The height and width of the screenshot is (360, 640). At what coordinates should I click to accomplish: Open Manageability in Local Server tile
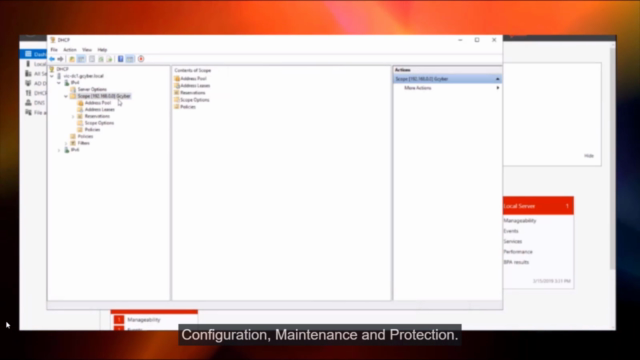point(520,221)
